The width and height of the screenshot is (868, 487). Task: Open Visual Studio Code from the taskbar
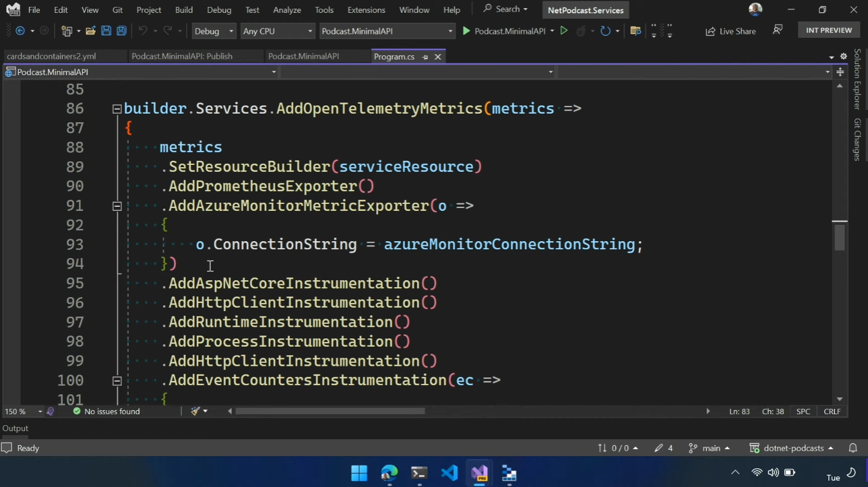(449, 472)
